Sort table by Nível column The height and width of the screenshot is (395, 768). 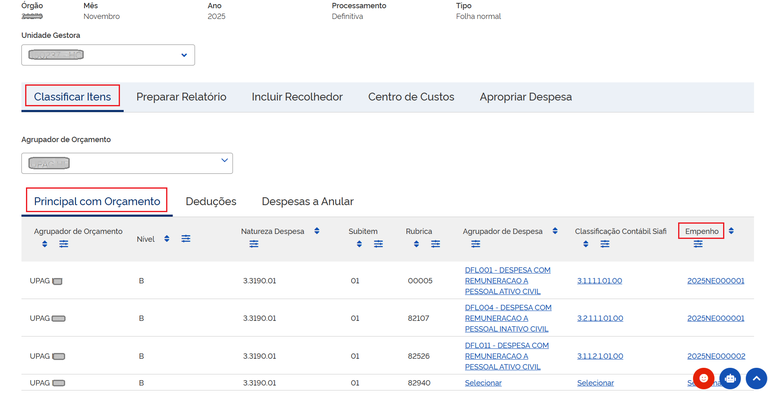pos(167,239)
